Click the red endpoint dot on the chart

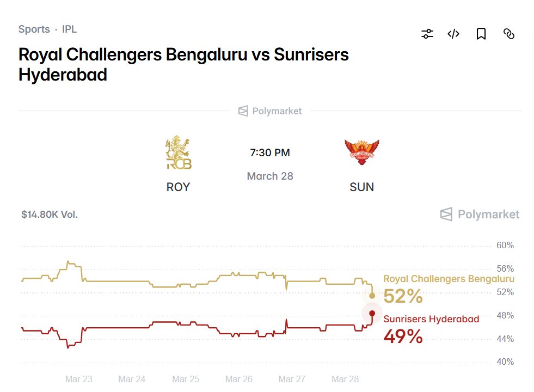point(372,313)
